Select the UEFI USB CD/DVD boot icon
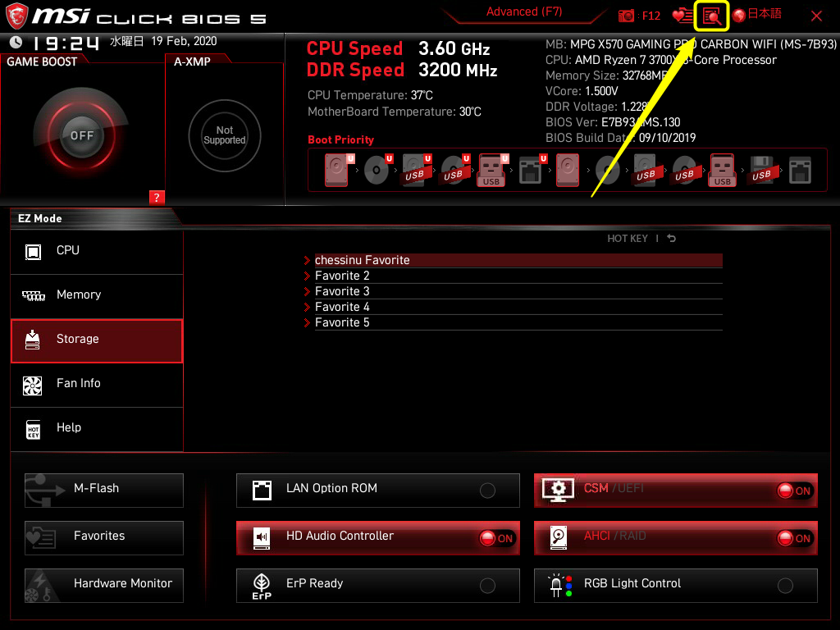Viewport: 840px width, 630px height. [454, 171]
